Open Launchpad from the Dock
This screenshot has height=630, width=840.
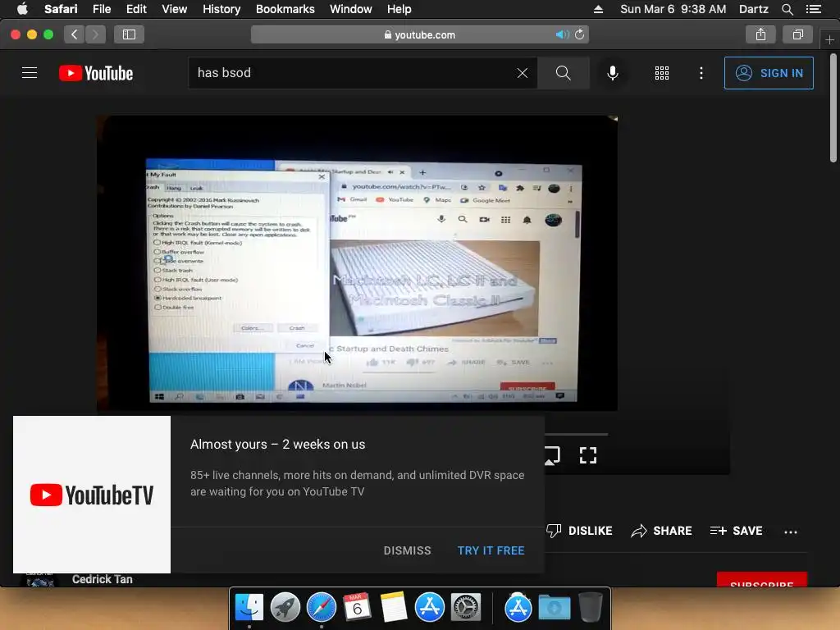[x=285, y=608]
